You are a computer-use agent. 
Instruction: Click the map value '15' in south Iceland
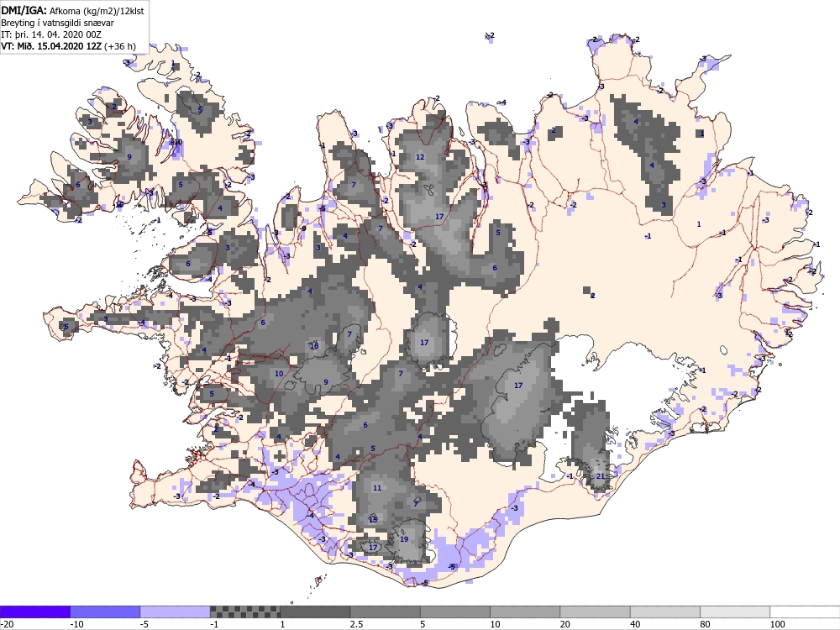click(x=374, y=520)
